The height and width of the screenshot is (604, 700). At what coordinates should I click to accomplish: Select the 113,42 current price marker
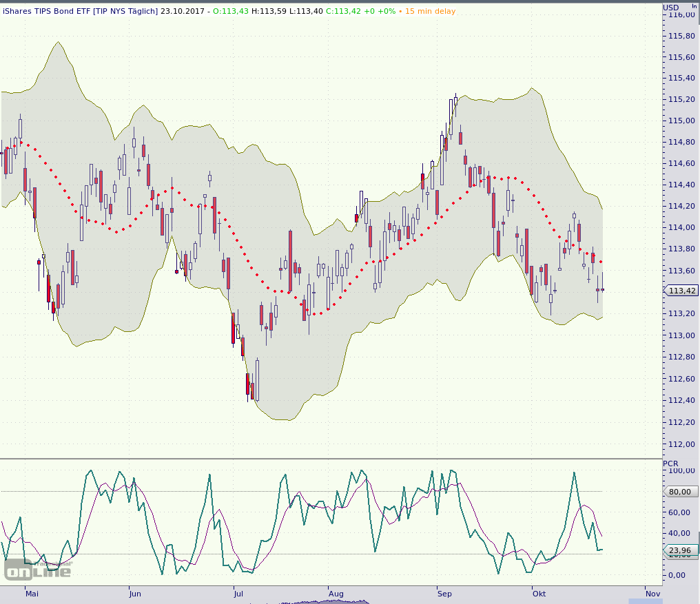[x=681, y=291]
